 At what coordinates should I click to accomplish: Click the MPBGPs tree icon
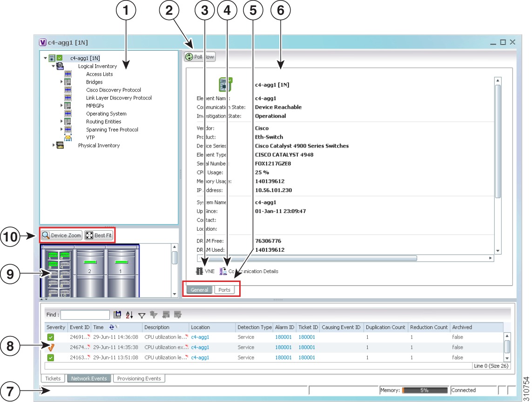68,106
